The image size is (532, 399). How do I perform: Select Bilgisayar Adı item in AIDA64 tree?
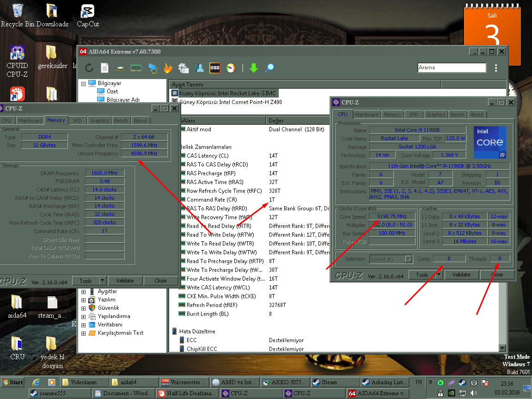pyautogui.click(x=123, y=100)
